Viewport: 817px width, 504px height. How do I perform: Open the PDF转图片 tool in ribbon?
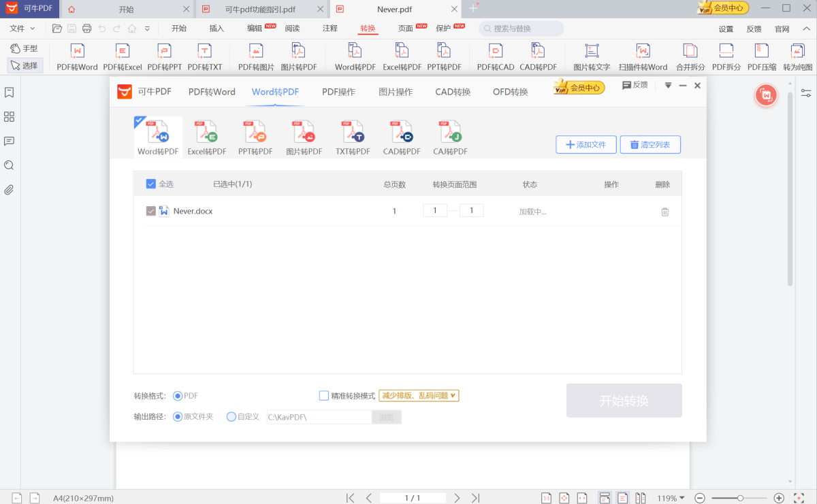256,57
